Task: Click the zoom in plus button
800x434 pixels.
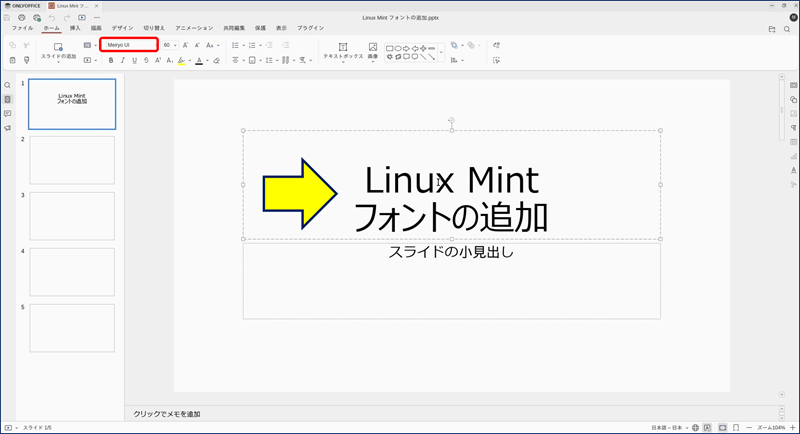Action: (x=792, y=427)
